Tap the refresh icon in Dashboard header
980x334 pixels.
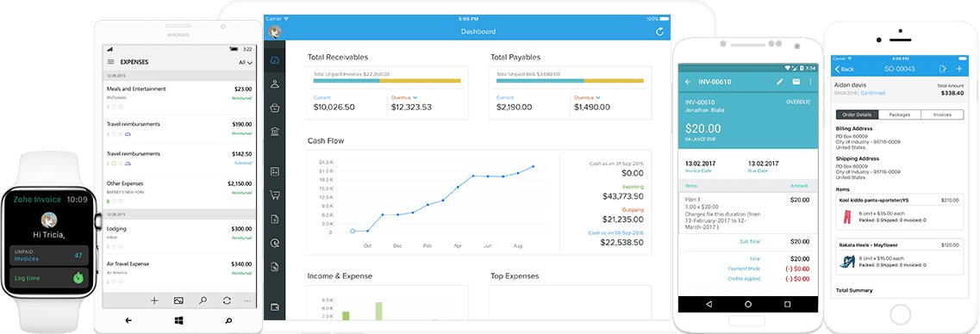[660, 31]
